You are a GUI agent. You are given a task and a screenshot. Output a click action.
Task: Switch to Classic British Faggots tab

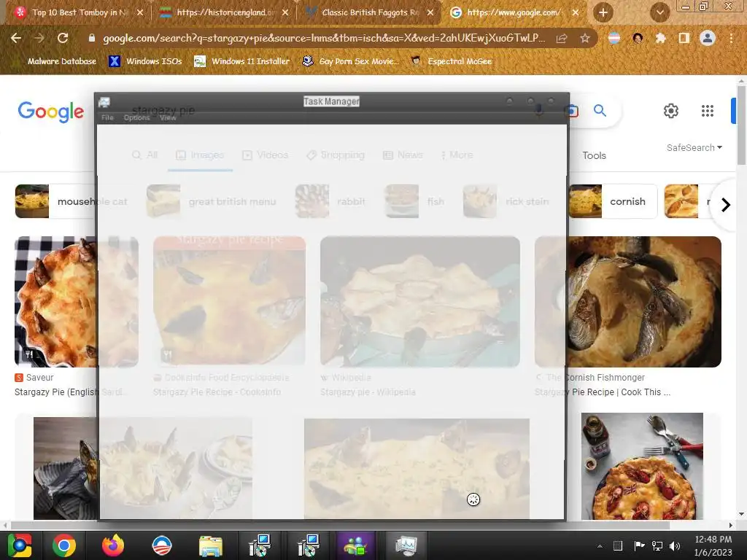click(370, 12)
